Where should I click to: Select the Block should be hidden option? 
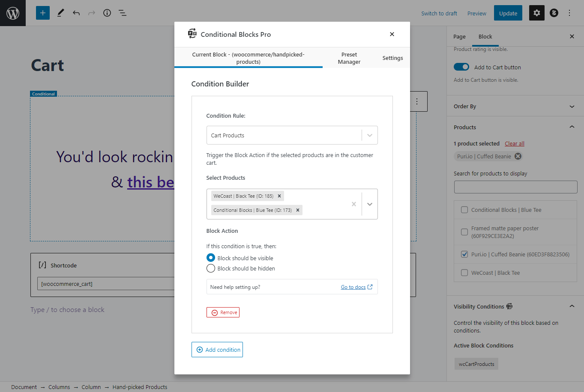210,268
